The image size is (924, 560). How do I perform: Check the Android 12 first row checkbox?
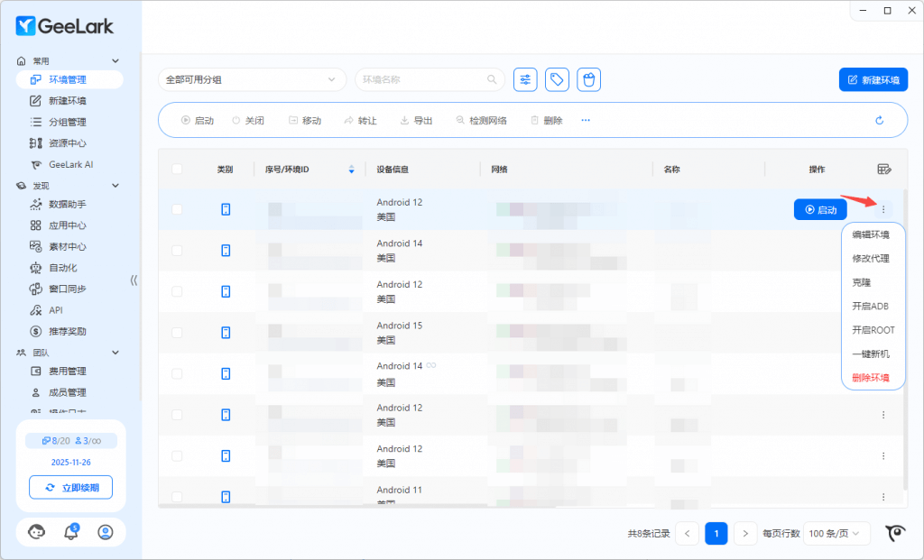click(x=177, y=209)
